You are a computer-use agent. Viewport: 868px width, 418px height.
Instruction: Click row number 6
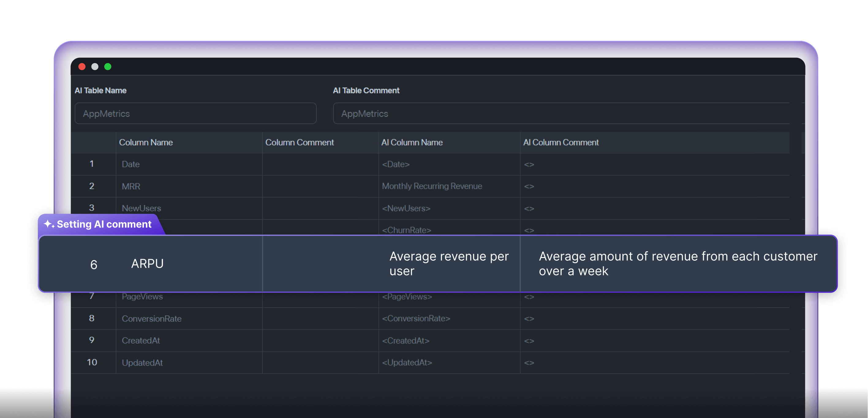[94, 264]
